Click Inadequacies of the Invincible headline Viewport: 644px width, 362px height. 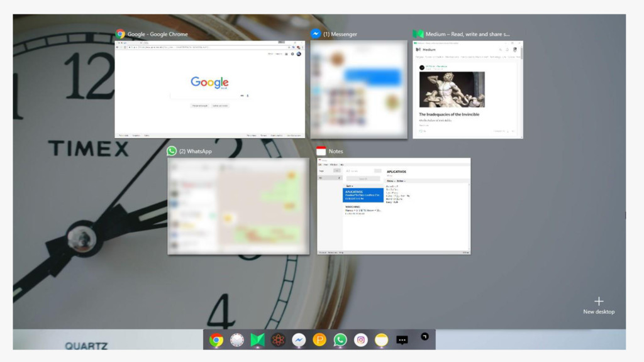coord(449,114)
